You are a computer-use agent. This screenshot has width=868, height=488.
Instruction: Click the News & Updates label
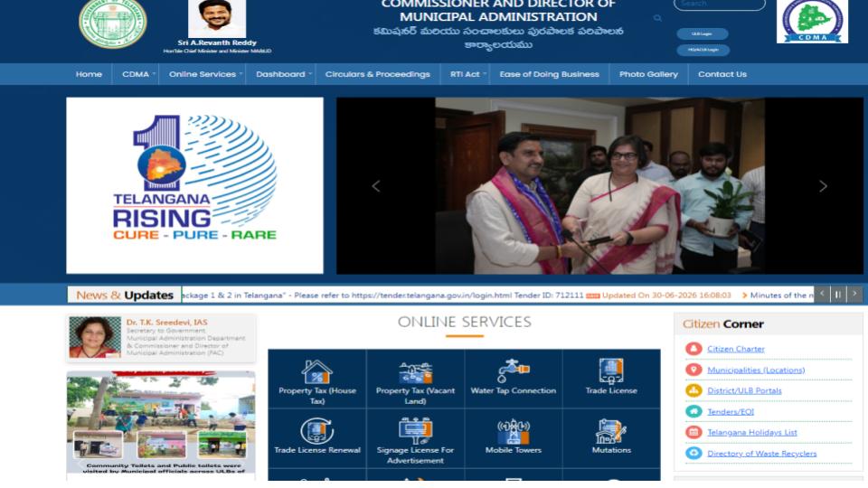pos(125,295)
